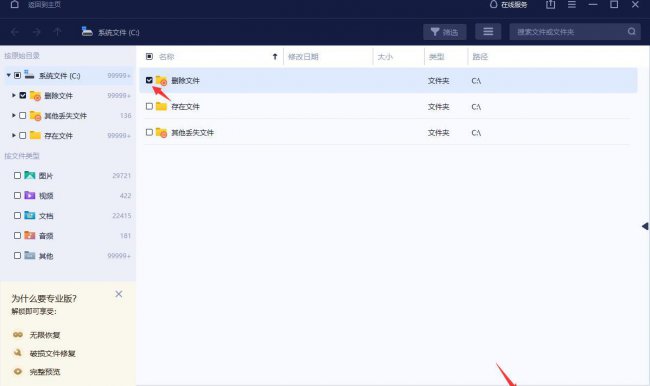Check the 其他丢失文件 row checkbox in the file list
The width and height of the screenshot is (650, 386).
click(x=150, y=132)
